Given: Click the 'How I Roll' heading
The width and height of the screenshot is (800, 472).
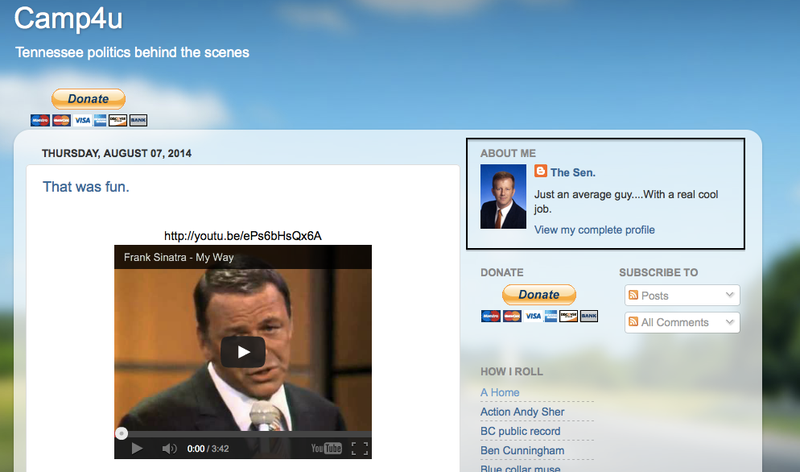Looking at the screenshot, I should pyautogui.click(x=511, y=371).
